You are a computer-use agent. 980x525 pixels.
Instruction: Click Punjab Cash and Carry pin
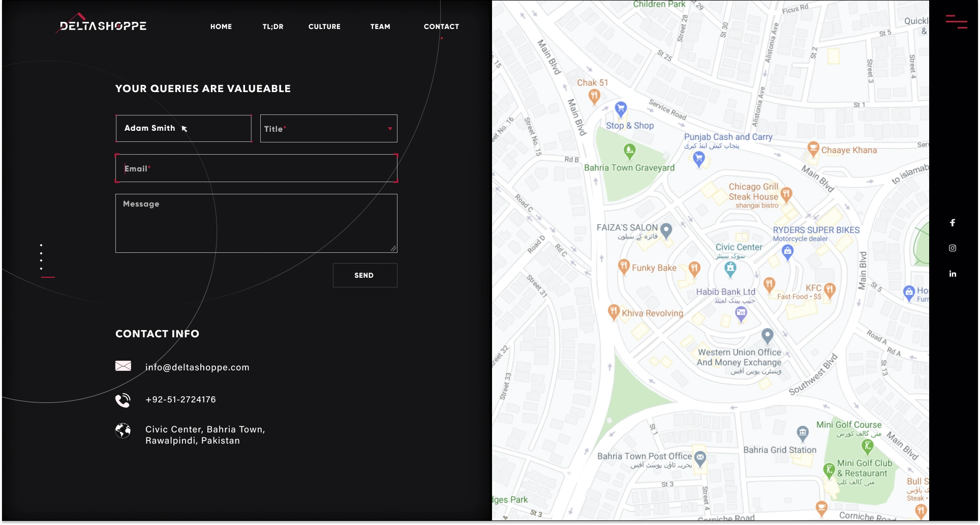coord(699,159)
